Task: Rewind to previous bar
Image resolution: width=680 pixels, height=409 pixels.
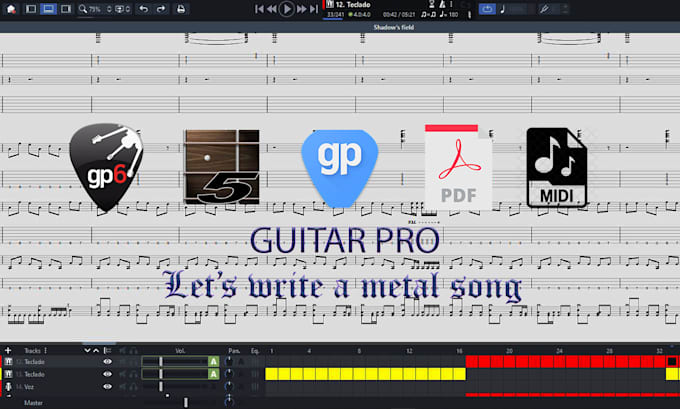Action: point(272,9)
